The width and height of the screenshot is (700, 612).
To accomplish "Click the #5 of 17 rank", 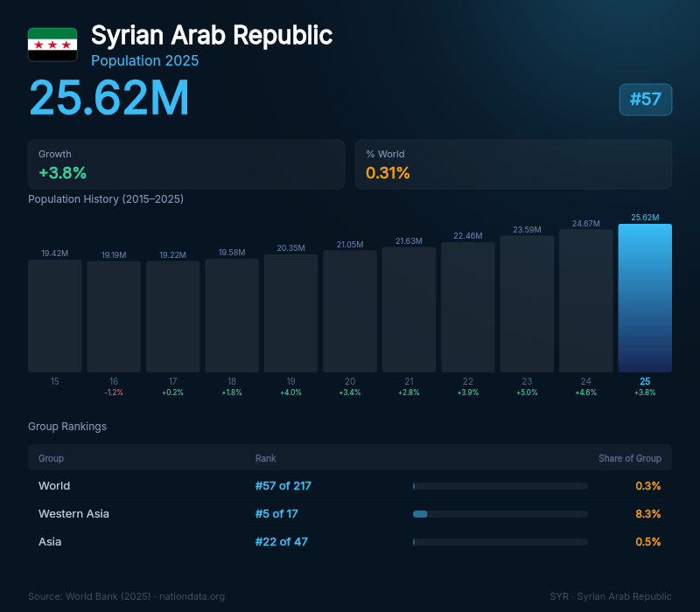I will pyautogui.click(x=276, y=514).
